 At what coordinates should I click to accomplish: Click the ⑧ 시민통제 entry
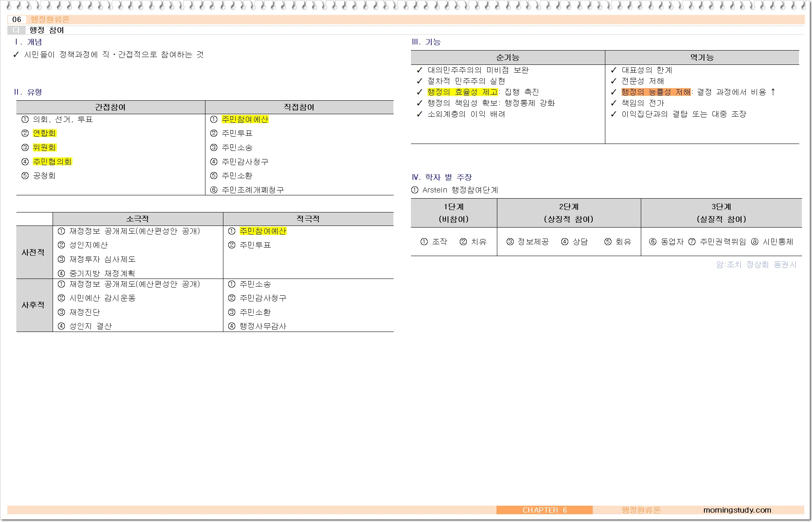[x=772, y=242]
